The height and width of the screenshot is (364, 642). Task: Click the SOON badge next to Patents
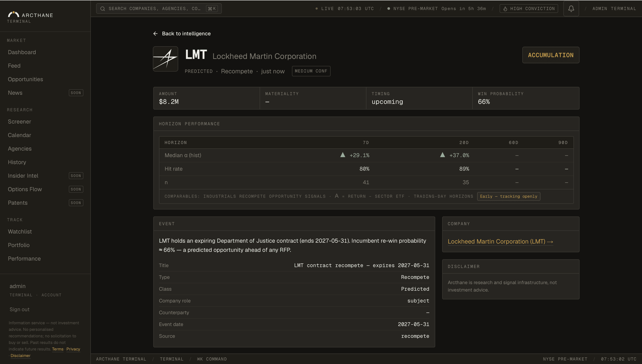click(x=76, y=203)
